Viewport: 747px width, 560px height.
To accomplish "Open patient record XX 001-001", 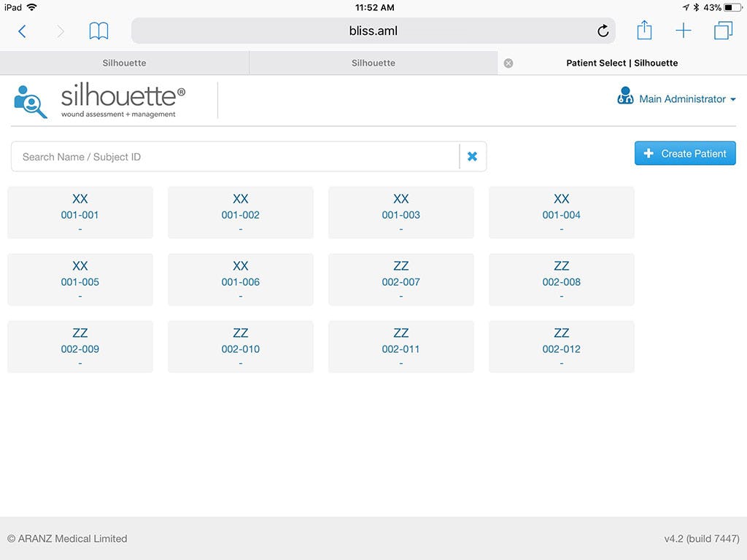I will pyautogui.click(x=80, y=211).
